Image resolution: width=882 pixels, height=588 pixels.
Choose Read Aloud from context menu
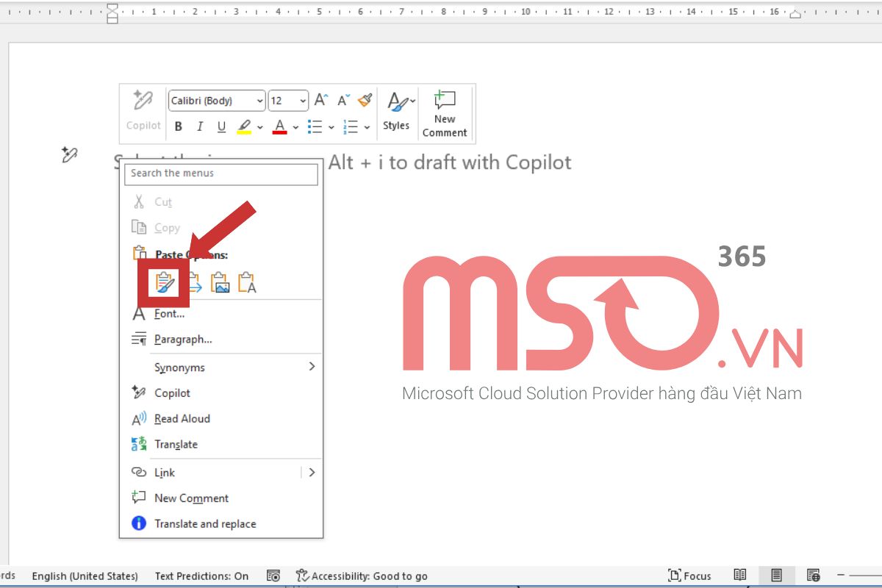221,419
